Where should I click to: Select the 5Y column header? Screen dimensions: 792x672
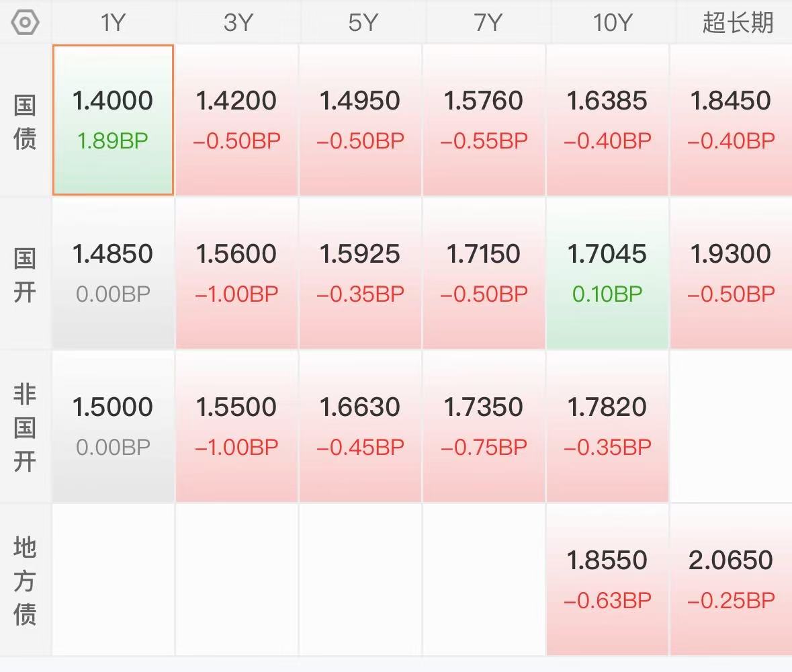click(363, 23)
